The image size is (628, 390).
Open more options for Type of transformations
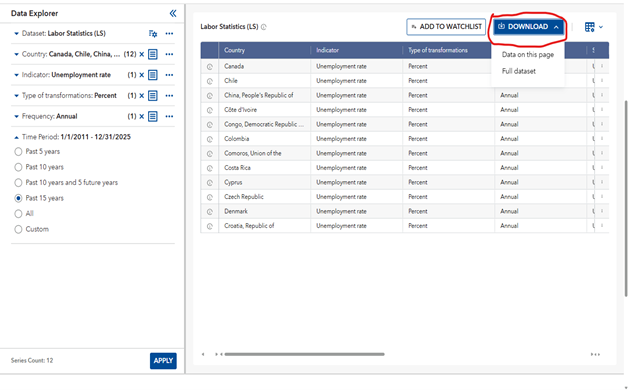(x=169, y=96)
